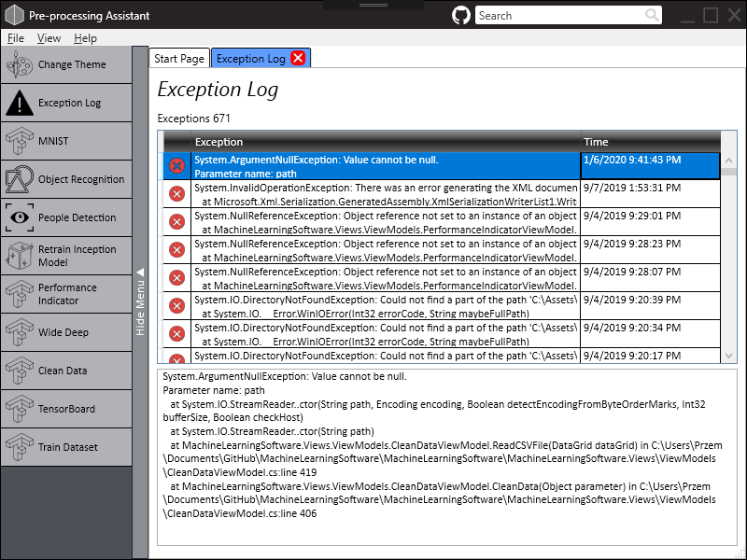747x560 pixels.
Task: Open the View menu
Action: pyautogui.click(x=49, y=38)
